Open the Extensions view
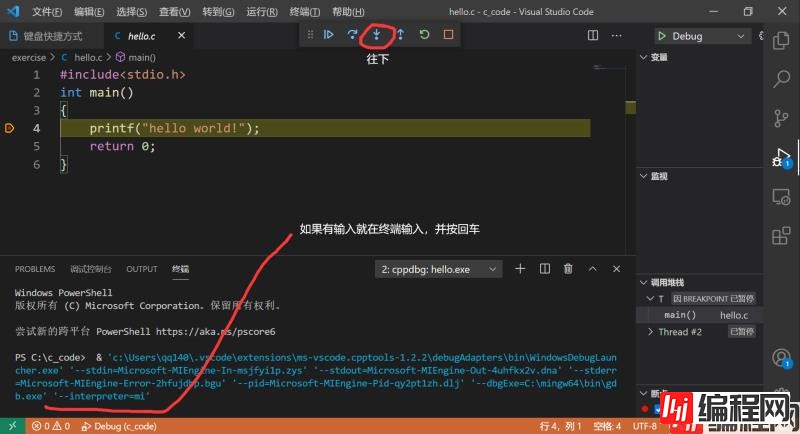The image size is (800, 434). pos(781,236)
